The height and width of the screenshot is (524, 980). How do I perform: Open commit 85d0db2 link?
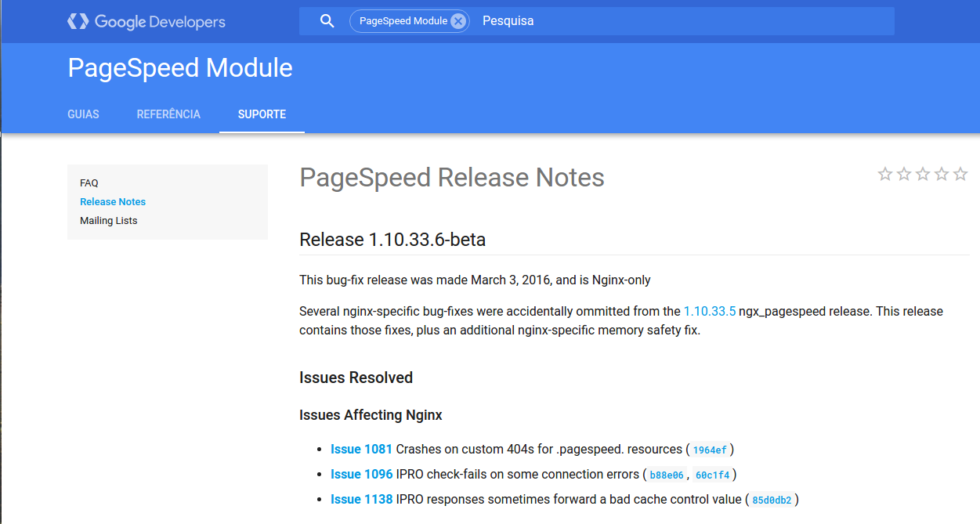[772, 500]
